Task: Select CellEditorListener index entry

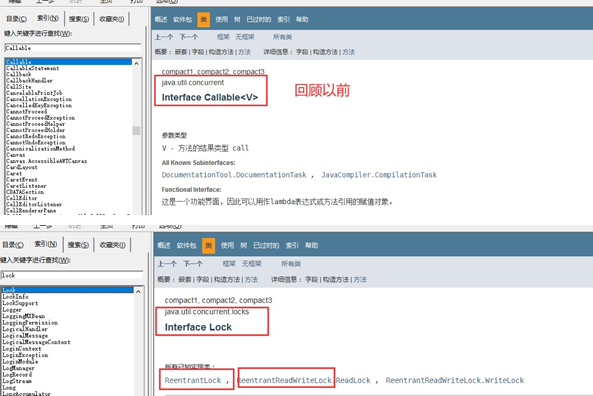Action: tap(34, 204)
